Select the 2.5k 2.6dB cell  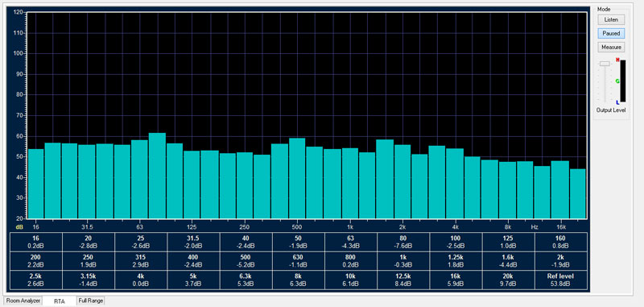point(36,280)
